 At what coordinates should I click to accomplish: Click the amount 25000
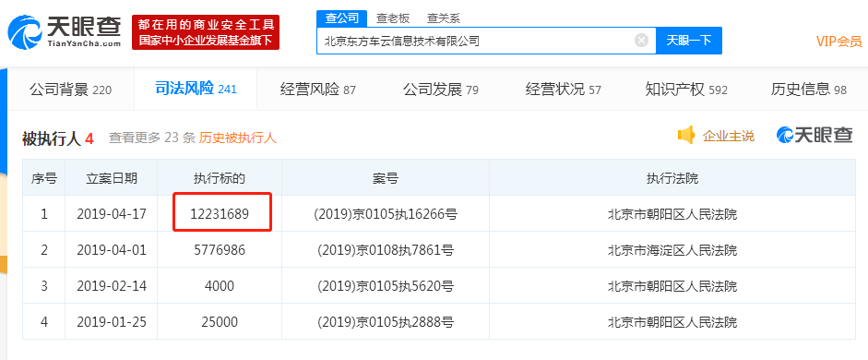pos(220,322)
